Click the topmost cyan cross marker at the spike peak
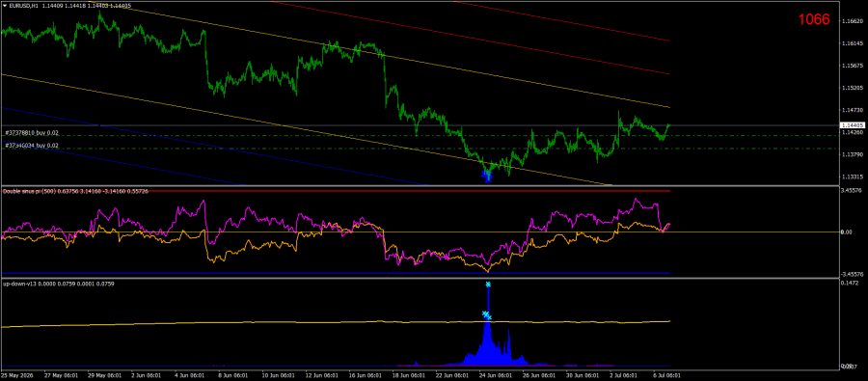Image resolution: width=868 pixels, height=381 pixels. coord(488,285)
